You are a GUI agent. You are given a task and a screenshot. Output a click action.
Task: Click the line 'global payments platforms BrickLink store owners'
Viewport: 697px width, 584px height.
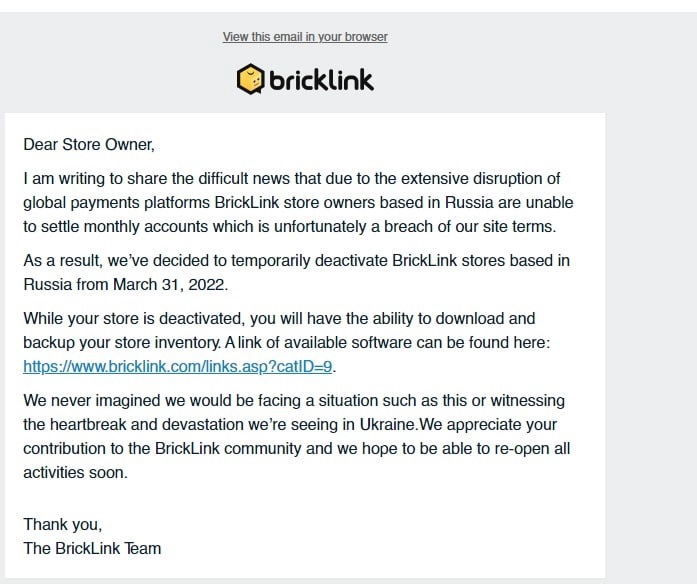pos(298,203)
